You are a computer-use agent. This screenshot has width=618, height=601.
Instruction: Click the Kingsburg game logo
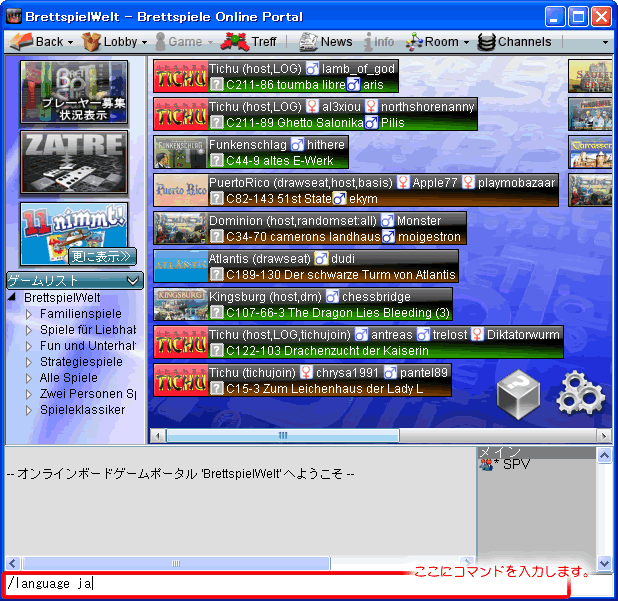(181, 304)
